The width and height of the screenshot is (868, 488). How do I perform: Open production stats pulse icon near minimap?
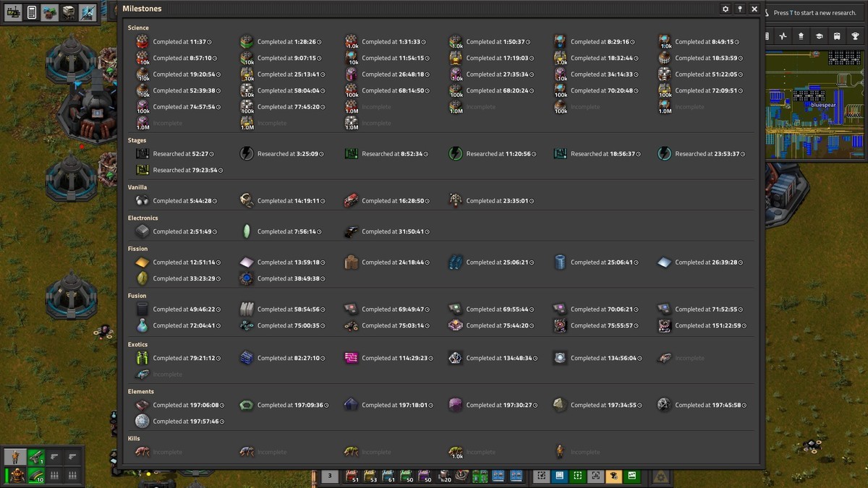783,36
